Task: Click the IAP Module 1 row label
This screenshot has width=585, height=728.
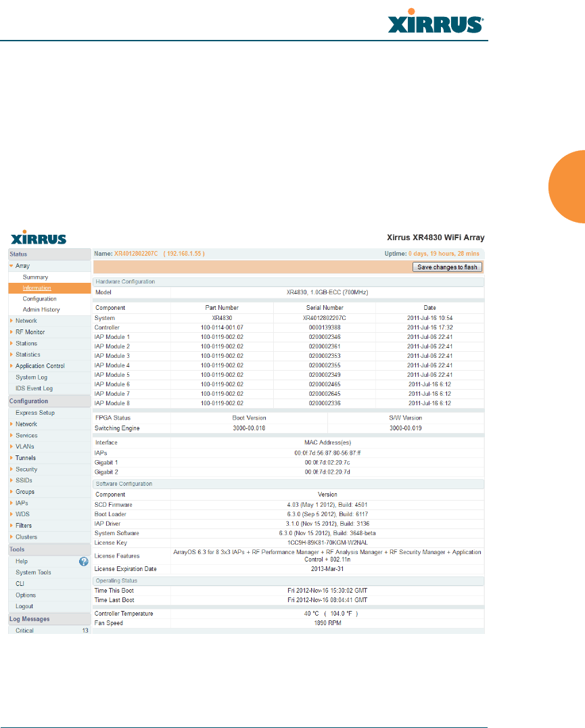Action: pyautogui.click(x=112, y=337)
